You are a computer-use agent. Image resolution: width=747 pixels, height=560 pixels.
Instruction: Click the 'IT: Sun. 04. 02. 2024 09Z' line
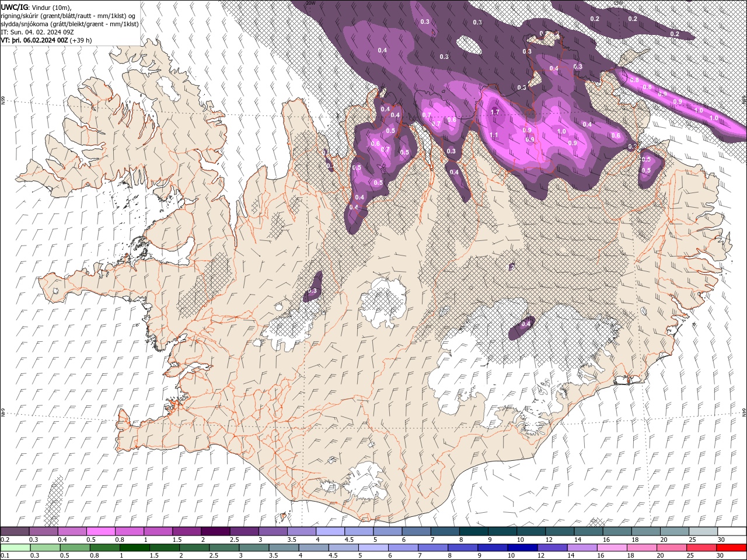39,32
